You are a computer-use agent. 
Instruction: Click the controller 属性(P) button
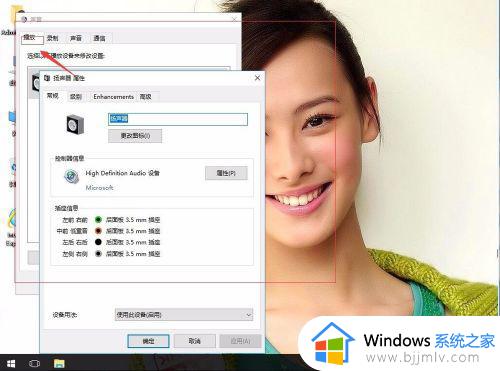click(x=226, y=173)
